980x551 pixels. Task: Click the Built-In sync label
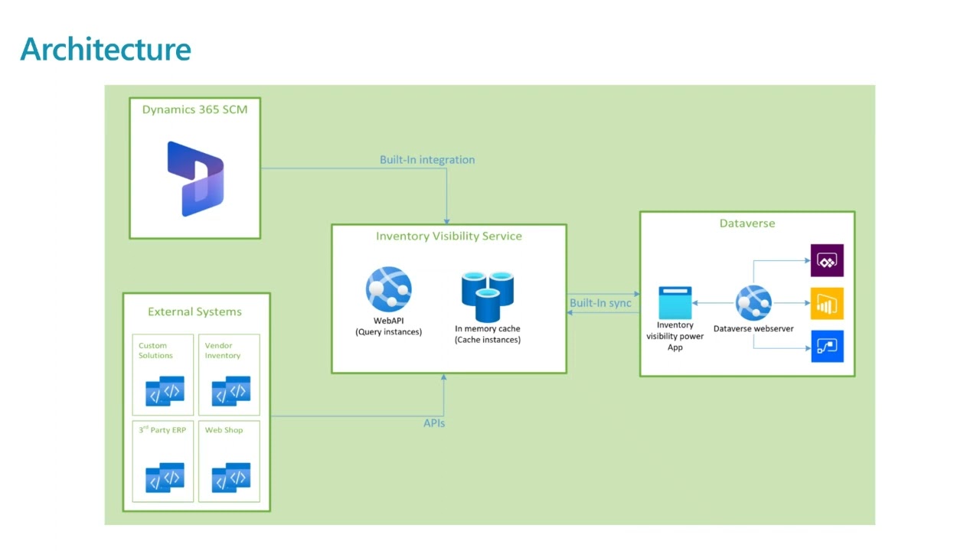[600, 303]
